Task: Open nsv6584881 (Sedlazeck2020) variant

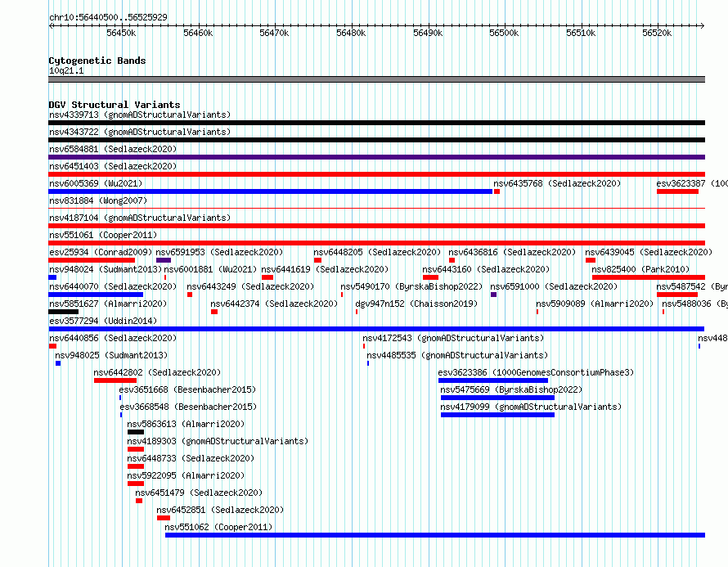Action: (x=113, y=149)
